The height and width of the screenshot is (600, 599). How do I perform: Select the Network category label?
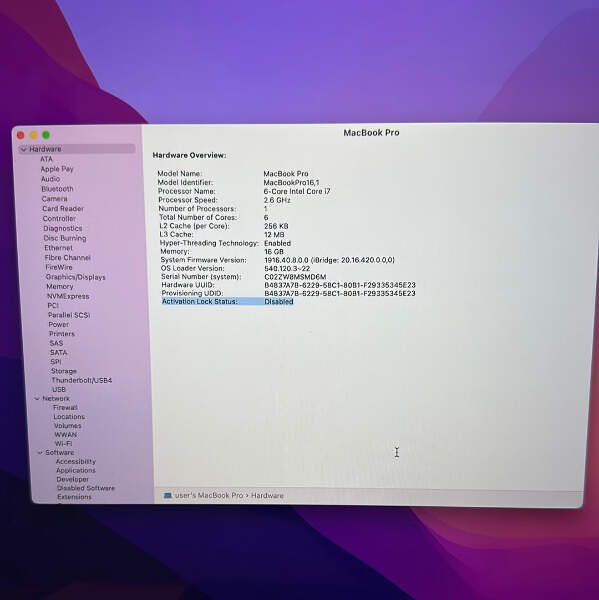click(x=56, y=399)
